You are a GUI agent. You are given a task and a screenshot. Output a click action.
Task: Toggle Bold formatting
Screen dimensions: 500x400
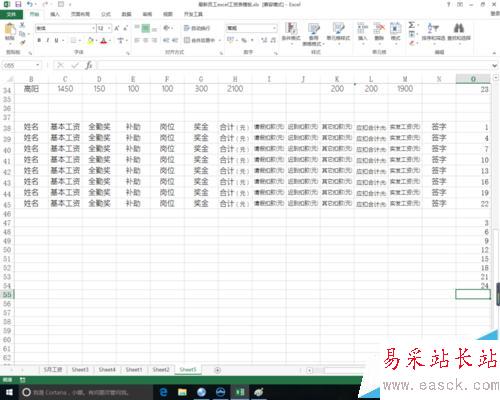pyautogui.click(x=39, y=40)
